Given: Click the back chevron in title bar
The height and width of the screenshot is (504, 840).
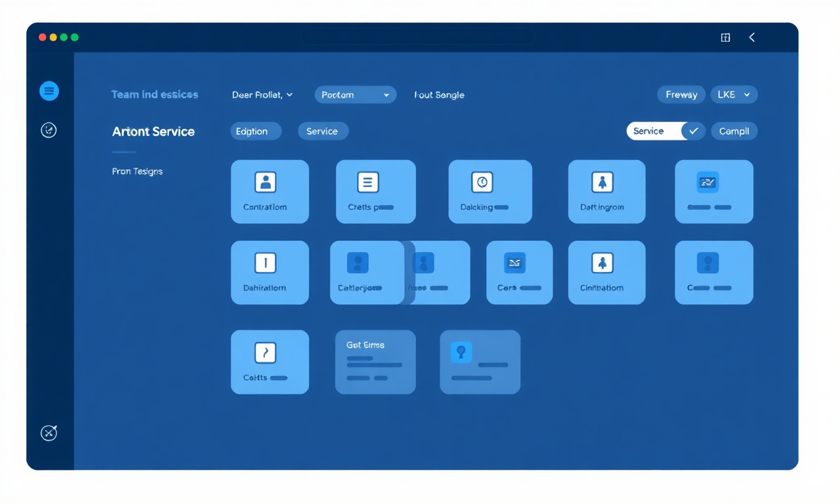Looking at the screenshot, I should [x=752, y=37].
